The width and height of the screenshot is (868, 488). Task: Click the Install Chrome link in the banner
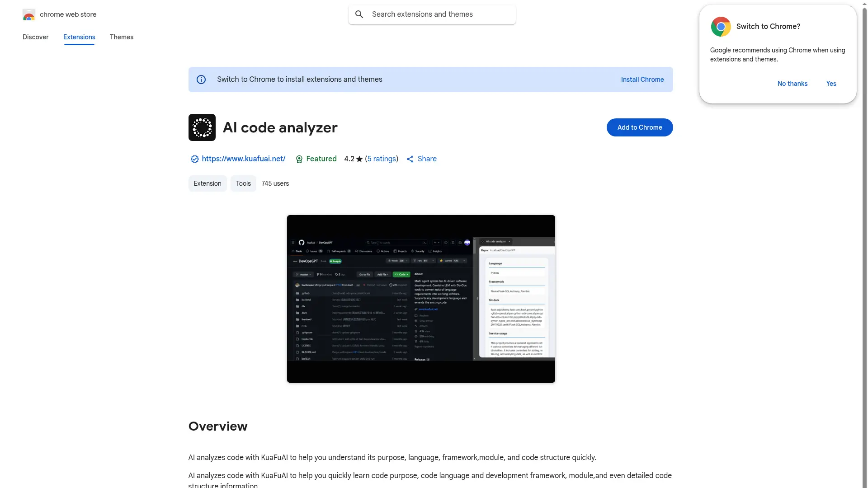[x=642, y=79]
